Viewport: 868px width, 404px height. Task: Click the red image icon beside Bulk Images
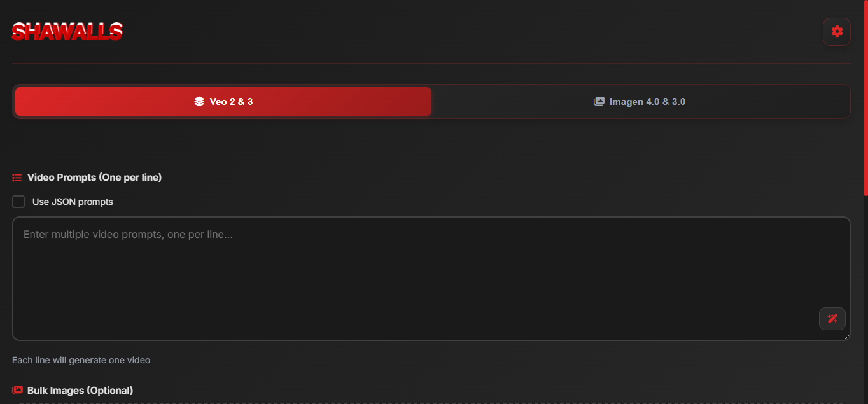tap(17, 390)
